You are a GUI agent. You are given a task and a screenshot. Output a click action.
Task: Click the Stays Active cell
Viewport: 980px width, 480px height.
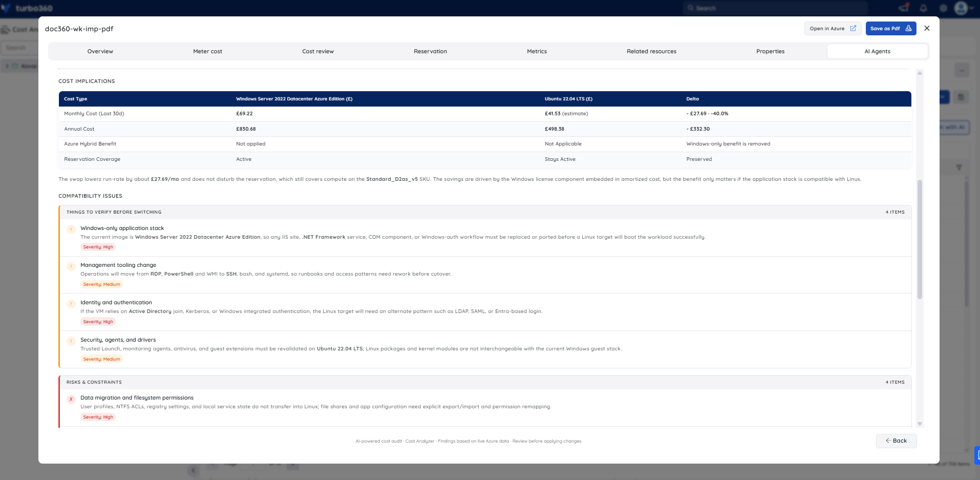560,159
